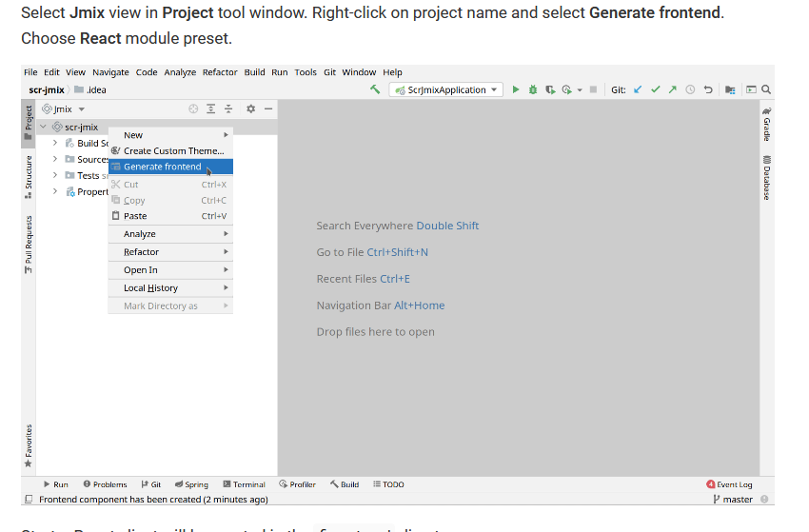
Task: Click the profiler run icon
Action: pyautogui.click(x=567, y=89)
